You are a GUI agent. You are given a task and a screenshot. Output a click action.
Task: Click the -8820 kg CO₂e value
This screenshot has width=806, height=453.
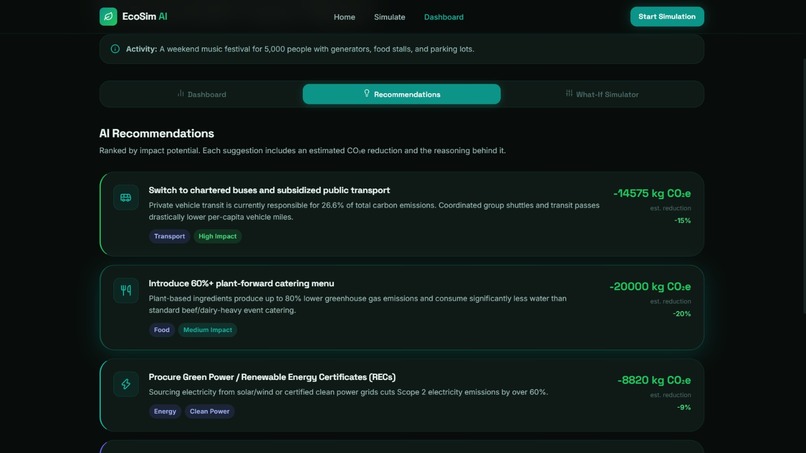(654, 380)
